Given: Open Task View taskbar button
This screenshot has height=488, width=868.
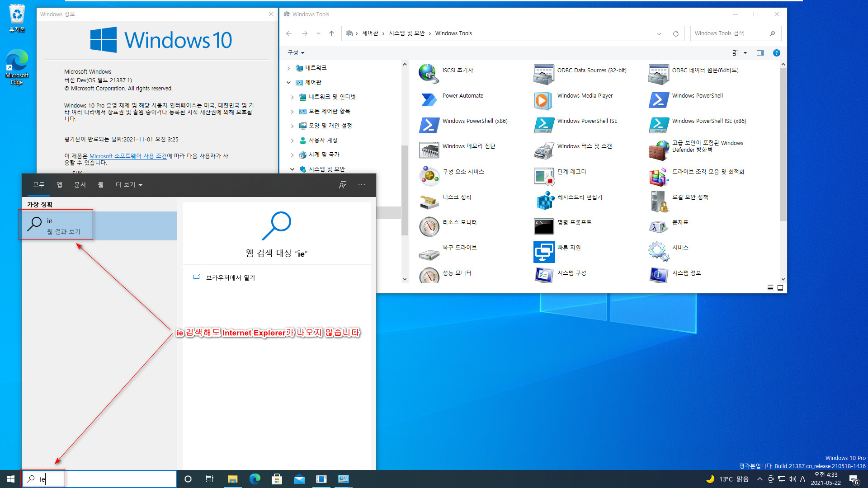Looking at the screenshot, I should click(x=210, y=479).
